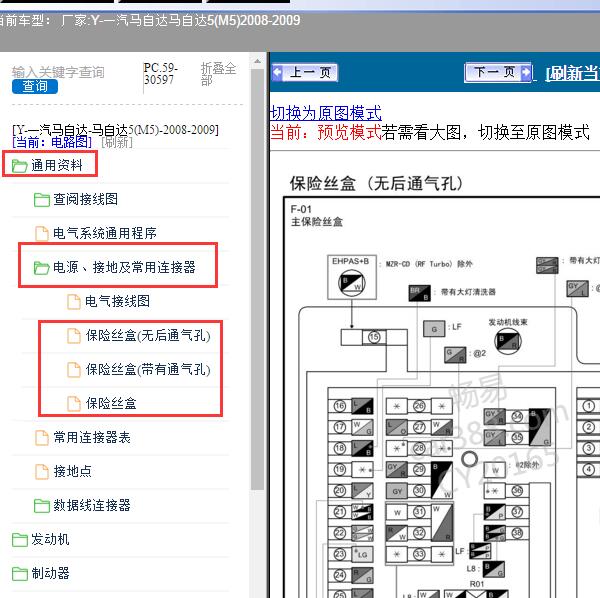This screenshot has width=600, height=598.
Task: Click the plain 保险丝盒 page icon
Action: click(74, 403)
